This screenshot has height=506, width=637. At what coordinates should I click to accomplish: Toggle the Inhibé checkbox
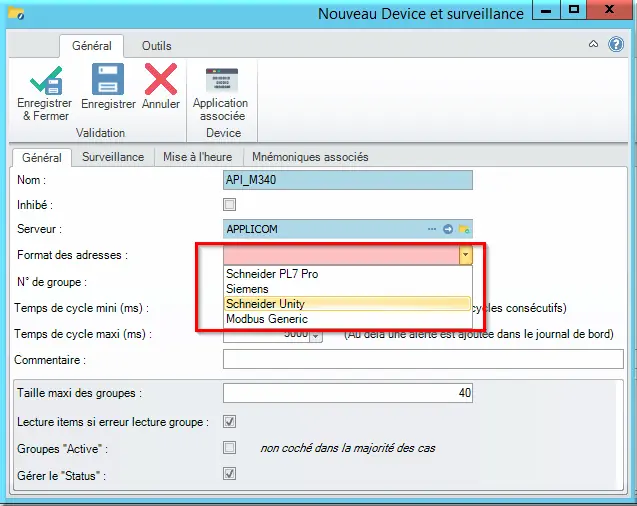point(230,204)
